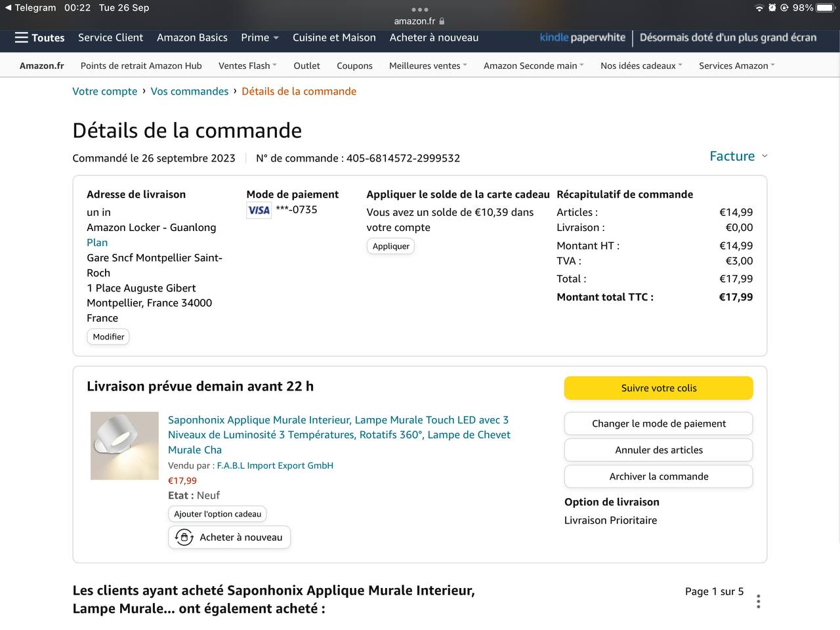Click Appliquer gift card balance button
The image size is (840, 630).
point(390,246)
